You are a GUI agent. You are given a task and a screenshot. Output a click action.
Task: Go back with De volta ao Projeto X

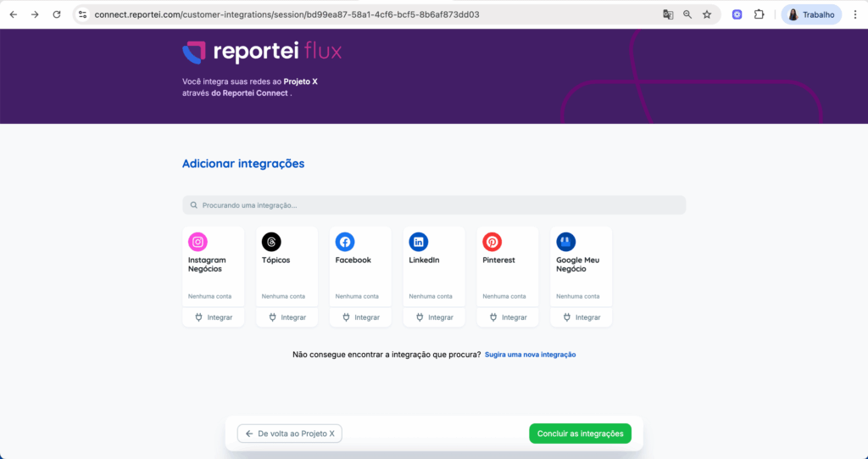pyautogui.click(x=290, y=434)
